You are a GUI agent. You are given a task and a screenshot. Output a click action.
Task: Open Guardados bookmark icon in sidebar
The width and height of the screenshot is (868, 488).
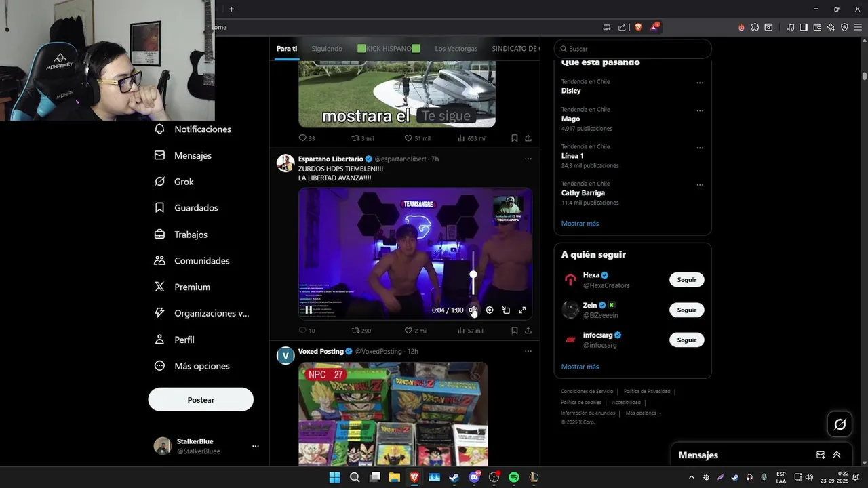pyautogui.click(x=159, y=208)
